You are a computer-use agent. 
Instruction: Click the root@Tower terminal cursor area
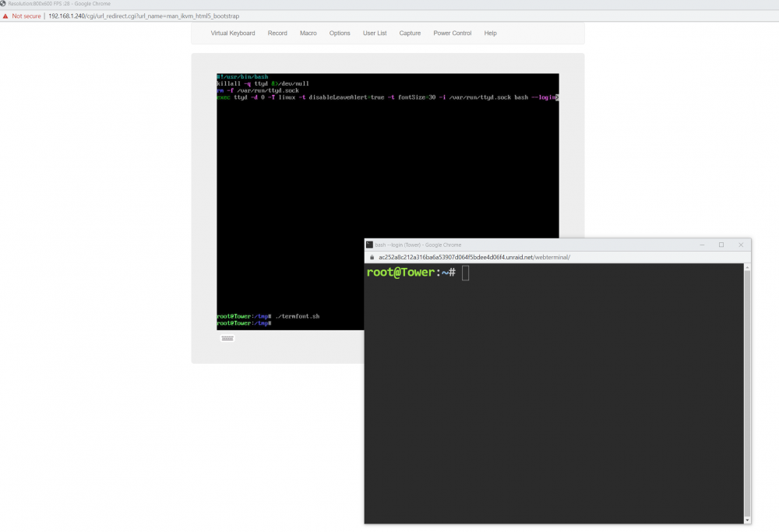[466, 273]
